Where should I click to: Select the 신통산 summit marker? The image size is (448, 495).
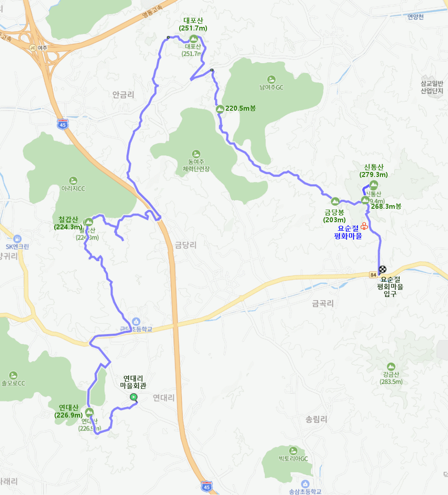tap(374, 185)
